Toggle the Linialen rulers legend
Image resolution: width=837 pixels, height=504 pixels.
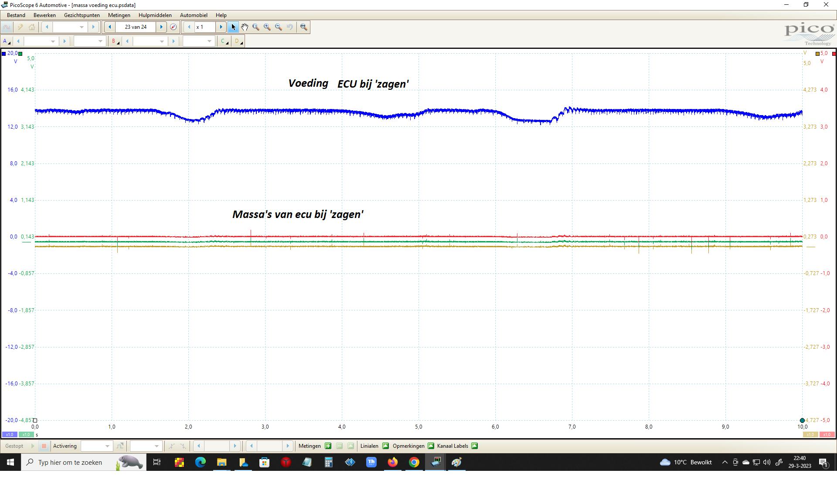coord(385,446)
